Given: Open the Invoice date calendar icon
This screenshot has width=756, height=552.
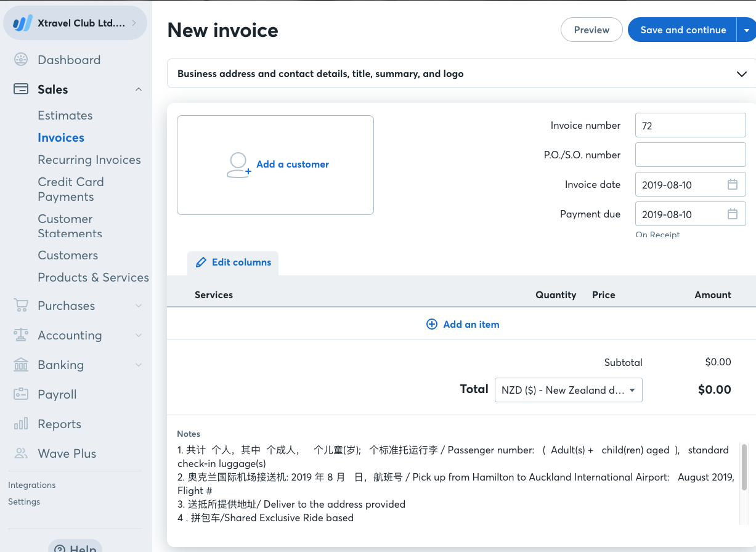Looking at the screenshot, I should [x=733, y=184].
